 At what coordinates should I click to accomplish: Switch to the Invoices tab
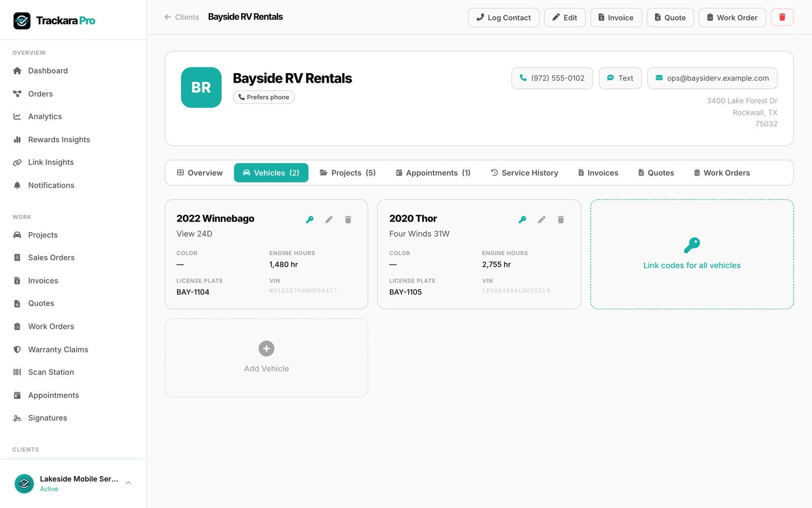[598, 173]
